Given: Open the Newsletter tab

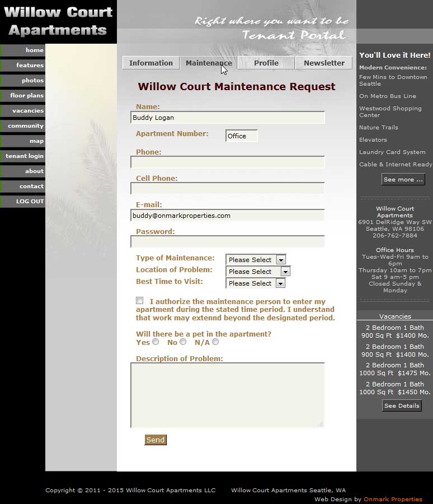Looking at the screenshot, I should pos(324,63).
